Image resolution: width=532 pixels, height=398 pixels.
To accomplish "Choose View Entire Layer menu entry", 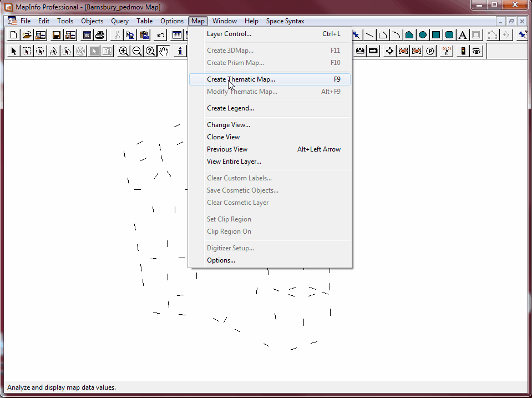I will coord(270,162).
